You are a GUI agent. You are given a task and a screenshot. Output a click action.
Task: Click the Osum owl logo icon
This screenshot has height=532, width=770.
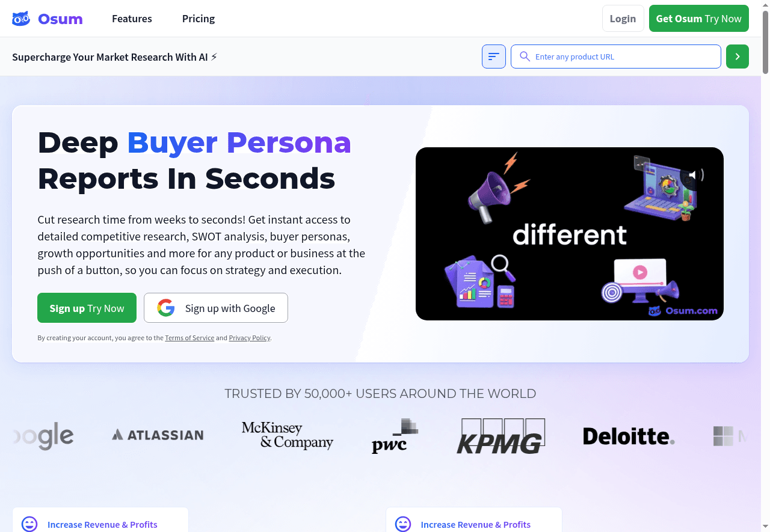point(21,19)
